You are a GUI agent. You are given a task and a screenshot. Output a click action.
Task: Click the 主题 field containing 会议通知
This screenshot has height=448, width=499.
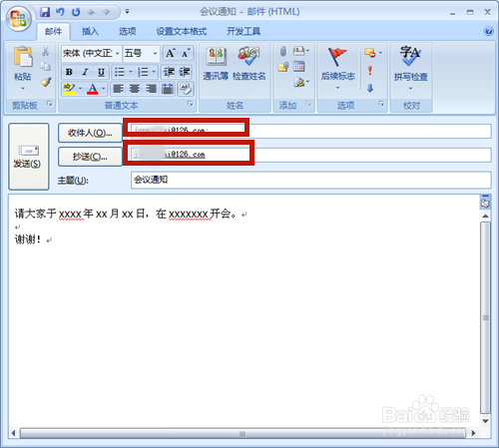(x=310, y=180)
